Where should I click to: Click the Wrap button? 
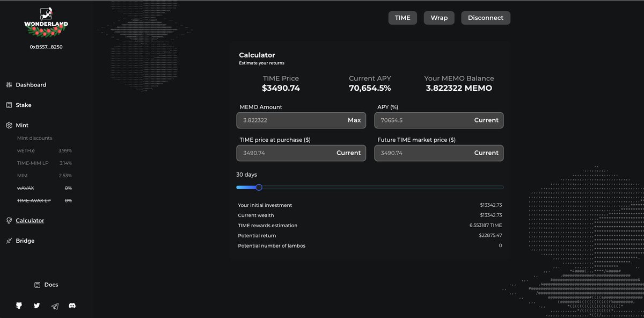point(439,18)
